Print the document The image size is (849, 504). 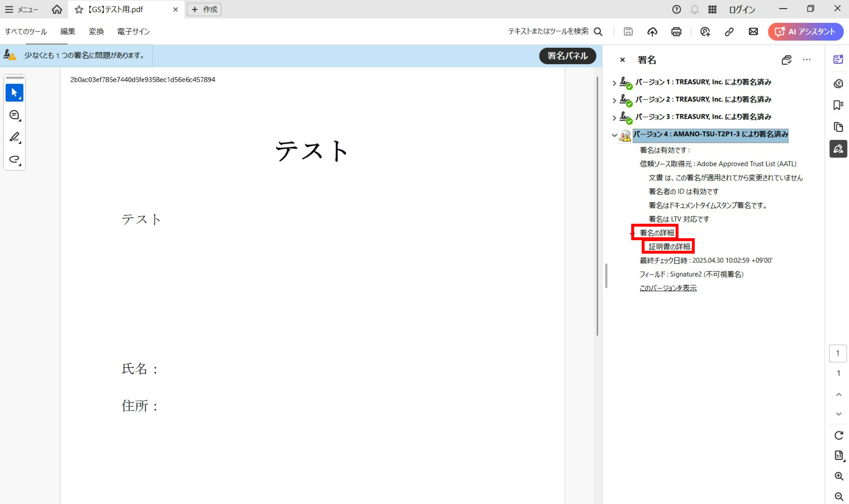point(676,32)
